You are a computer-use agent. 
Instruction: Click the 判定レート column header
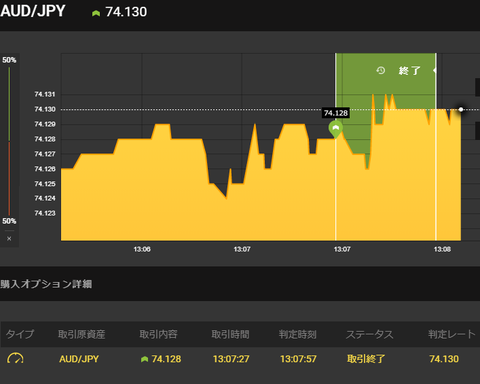tap(452, 334)
